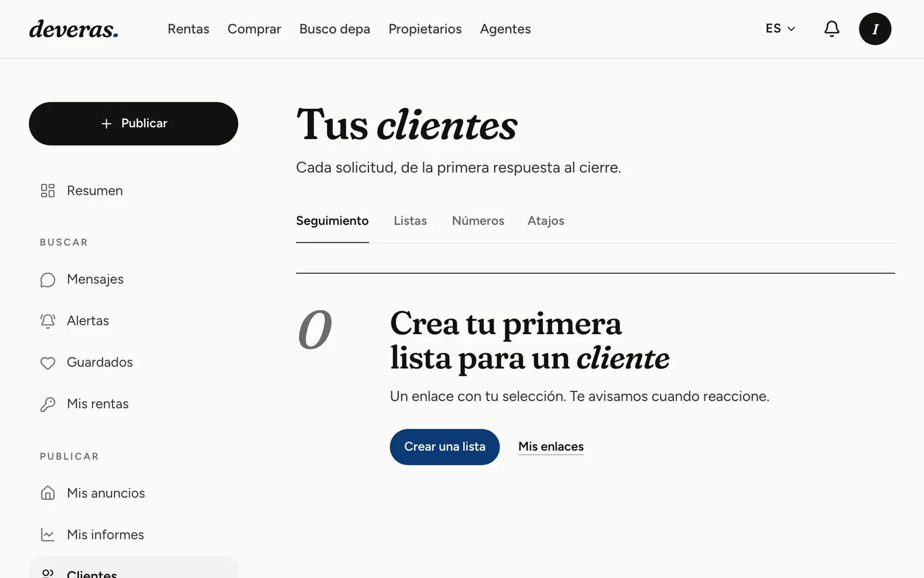Click the Mis anuncios house icon
The image size is (924, 578).
click(x=48, y=493)
